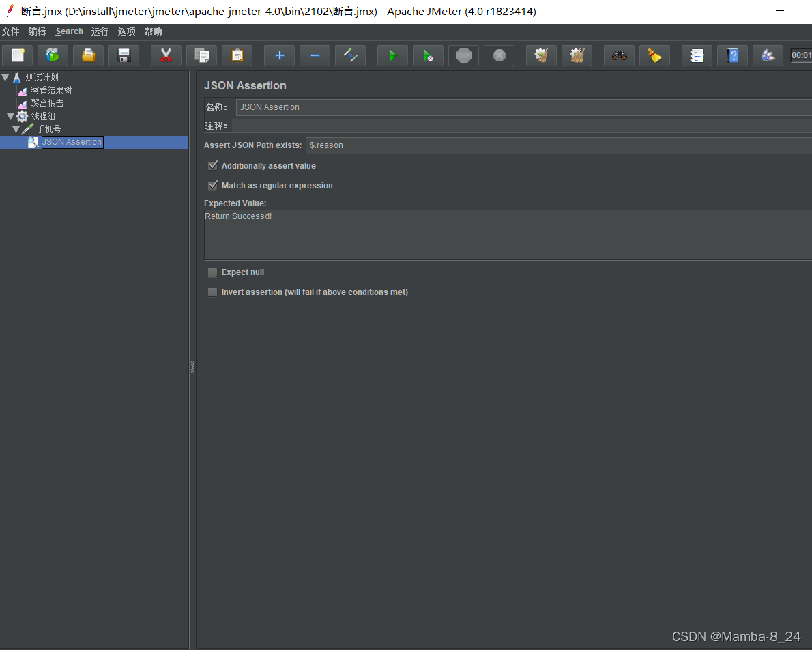Reset search with yellow brush icon
The height and width of the screenshot is (650, 812).
[x=654, y=55]
